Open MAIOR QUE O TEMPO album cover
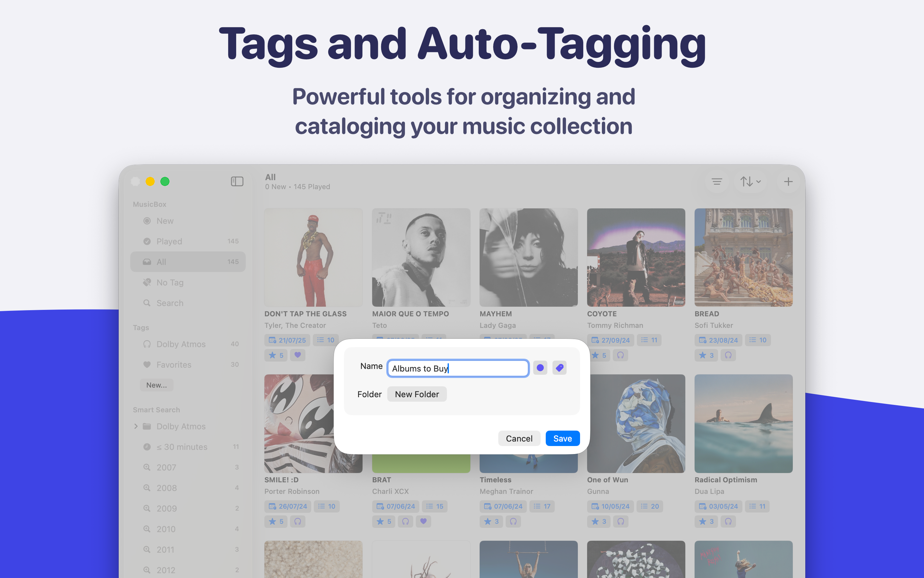 tap(421, 257)
